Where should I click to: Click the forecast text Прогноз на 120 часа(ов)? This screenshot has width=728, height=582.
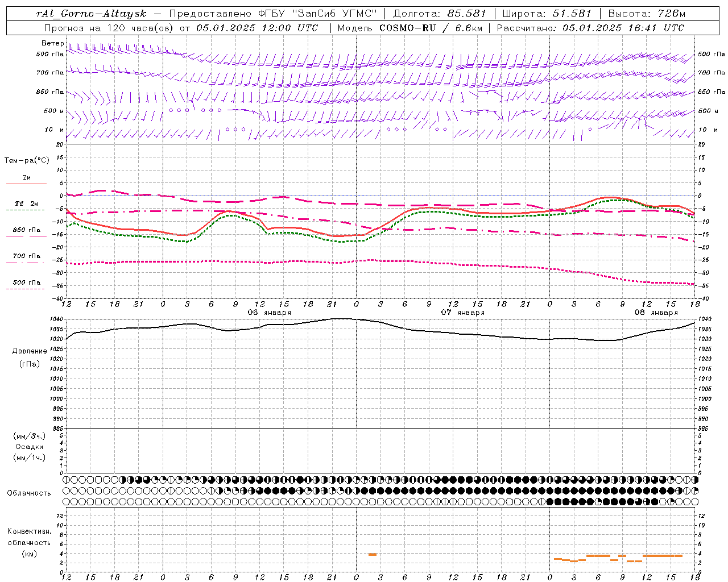tap(109, 28)
